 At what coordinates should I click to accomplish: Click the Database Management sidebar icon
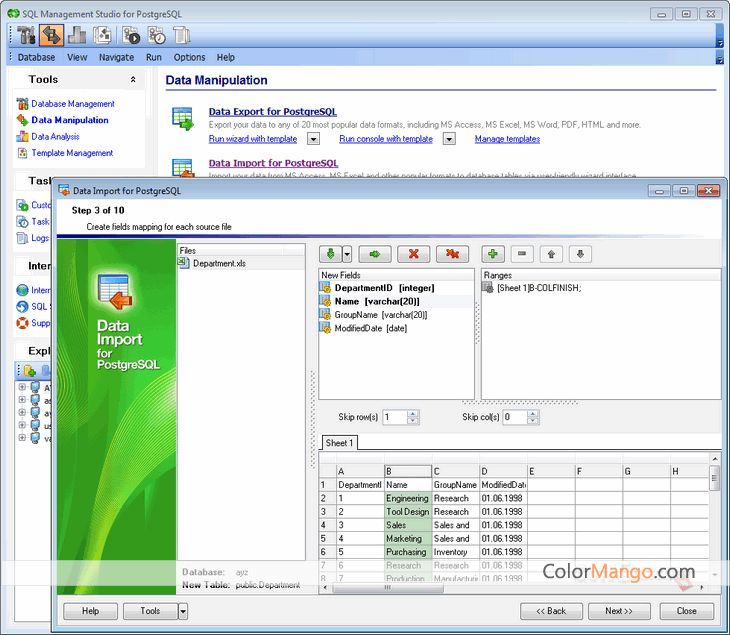(22, 104)
